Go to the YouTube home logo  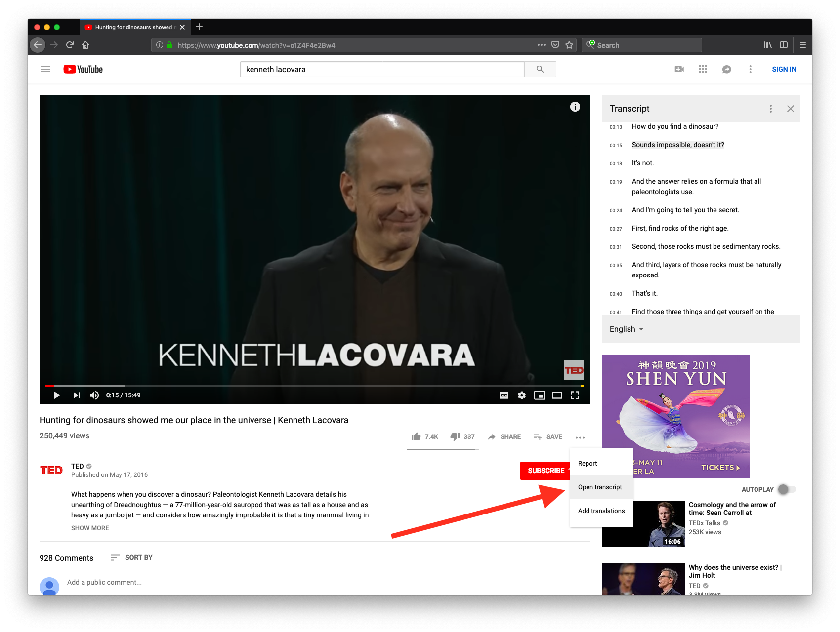(83, 69)
